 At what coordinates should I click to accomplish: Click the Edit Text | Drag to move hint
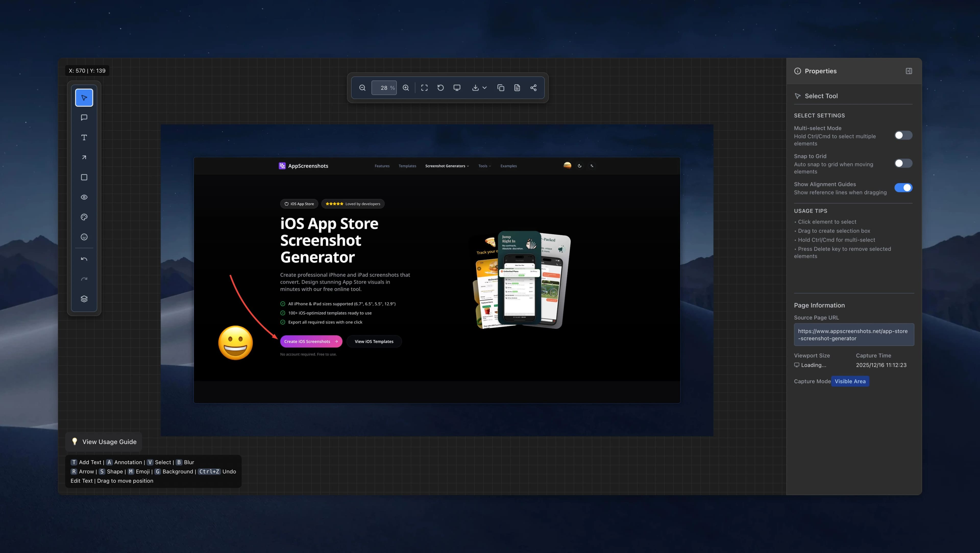coord(112,481)
